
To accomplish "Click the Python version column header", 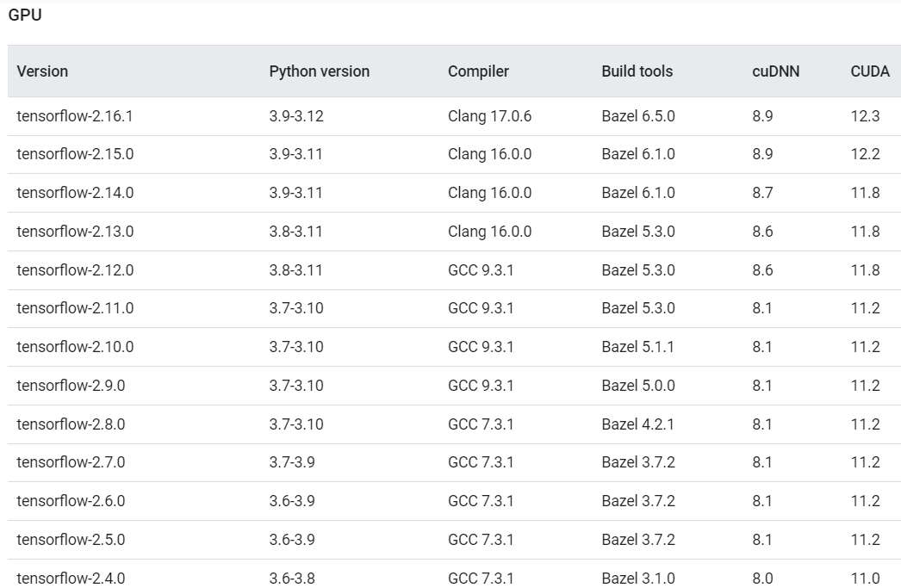I will point(319,71).
